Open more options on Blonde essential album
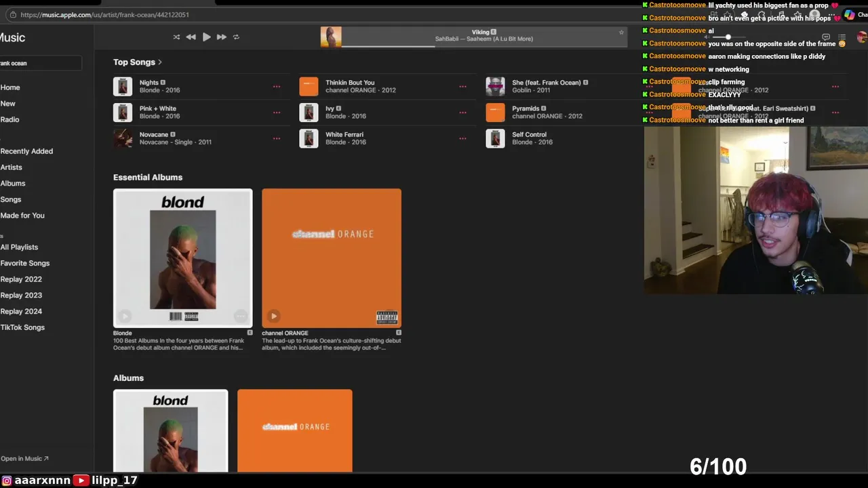The height and width of the screenshot is (488, 868). click(240, 316)
